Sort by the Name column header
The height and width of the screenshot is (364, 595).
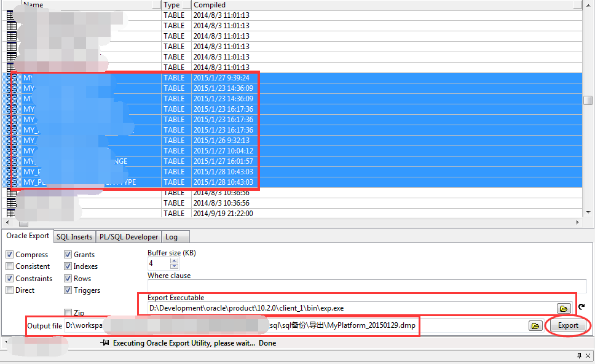coord(91,4)
